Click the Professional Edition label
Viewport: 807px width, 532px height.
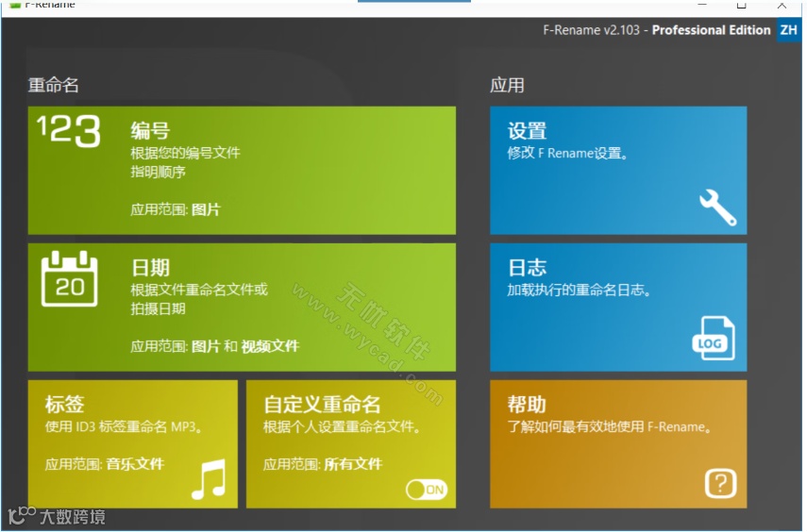(712, 30)
